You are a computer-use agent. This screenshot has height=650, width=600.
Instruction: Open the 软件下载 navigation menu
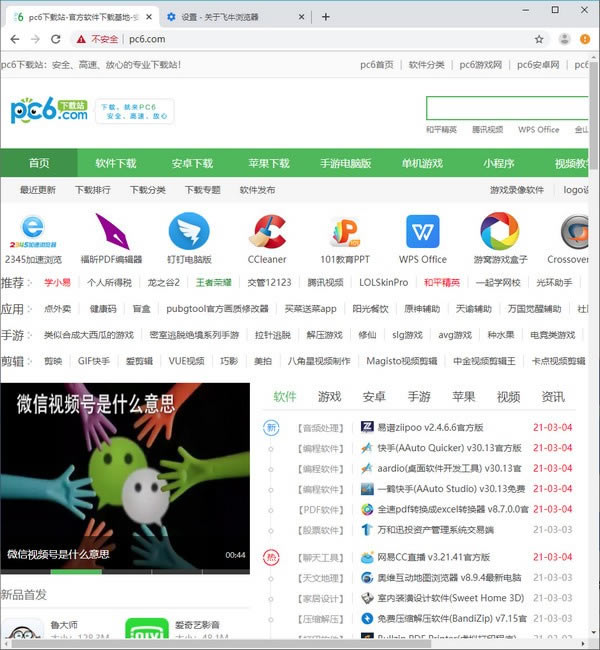(x=116, y=163)
